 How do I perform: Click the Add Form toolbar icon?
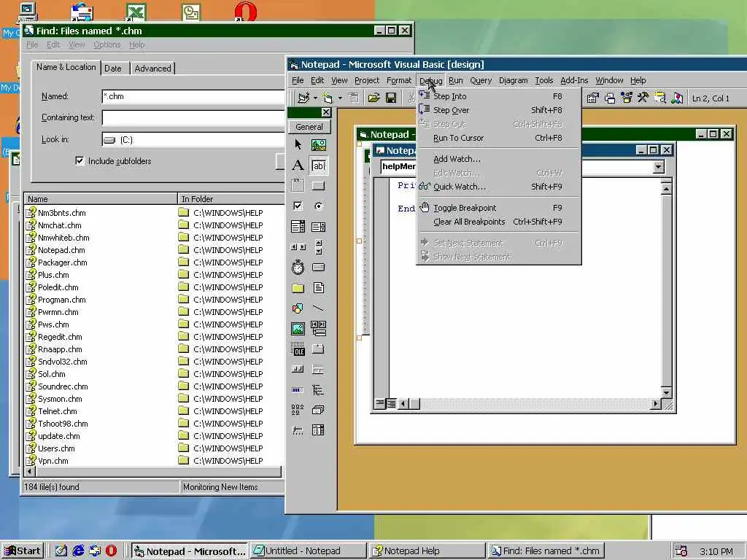point(328,98)
